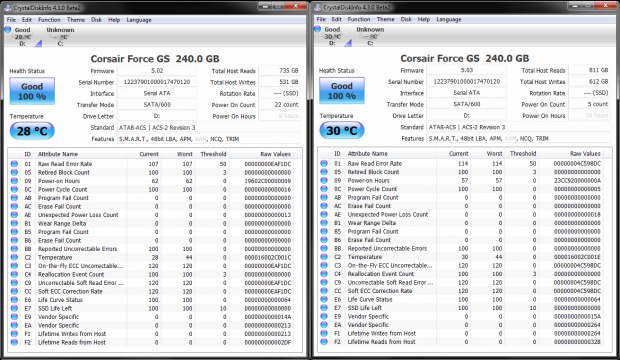620x360 pixels.
Task: Open Disk menu in left window
Action: (x=96, y=20)
